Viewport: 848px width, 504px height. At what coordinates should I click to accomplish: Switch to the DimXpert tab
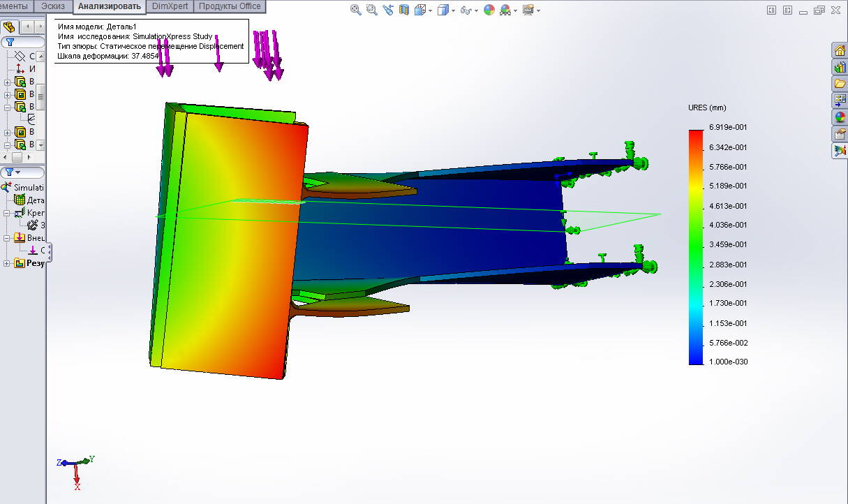coord(170,6)
